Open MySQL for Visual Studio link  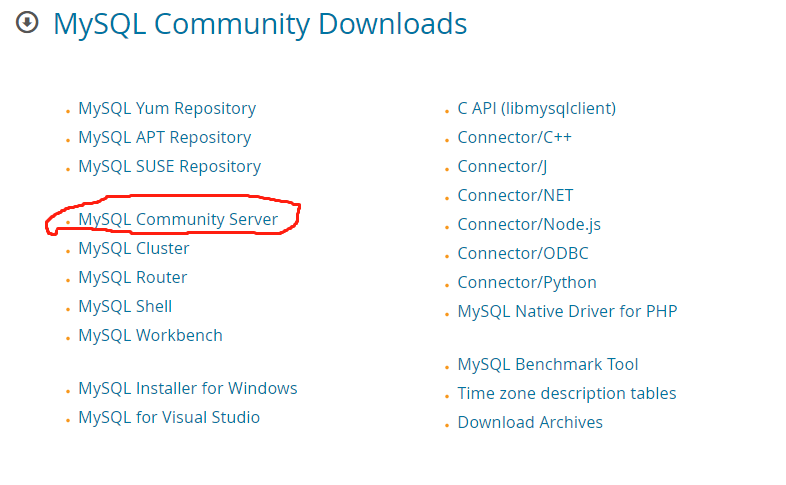pyautogui.click(x=169, y=418)
